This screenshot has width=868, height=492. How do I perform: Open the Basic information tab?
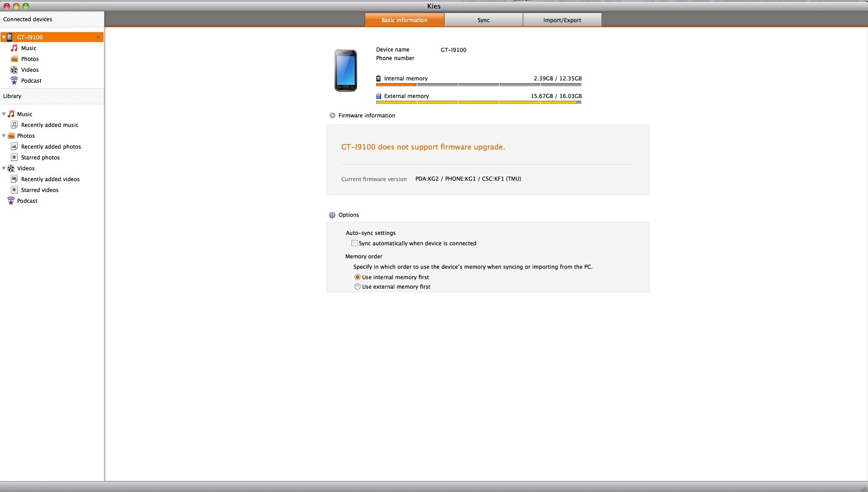coord(404,20)
